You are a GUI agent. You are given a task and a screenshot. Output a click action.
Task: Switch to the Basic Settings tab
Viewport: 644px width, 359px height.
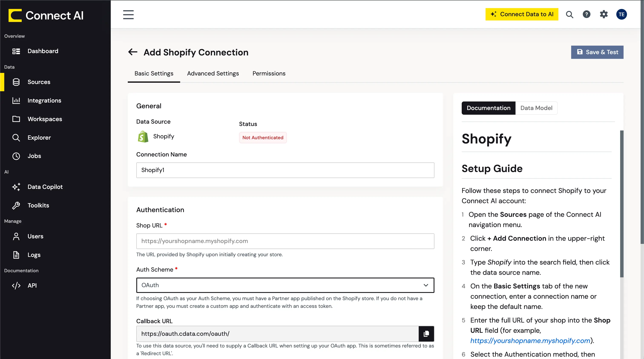[x=154, y=74]
